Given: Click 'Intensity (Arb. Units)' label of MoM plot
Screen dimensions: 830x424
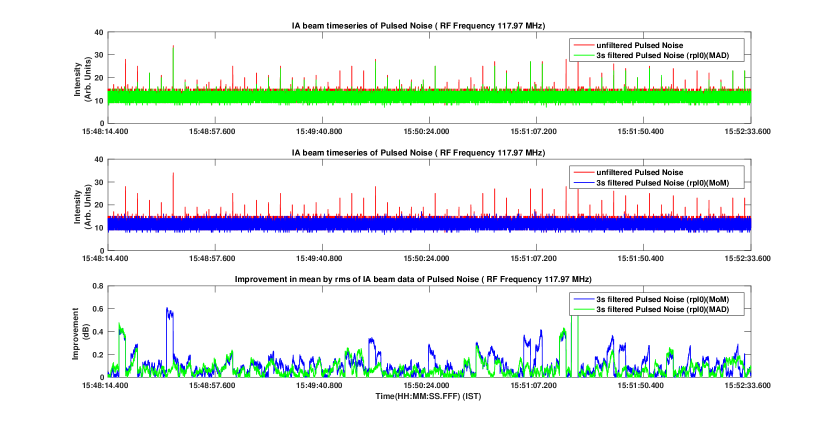Looking at the screenshot, I should click(x=82, y=206).
